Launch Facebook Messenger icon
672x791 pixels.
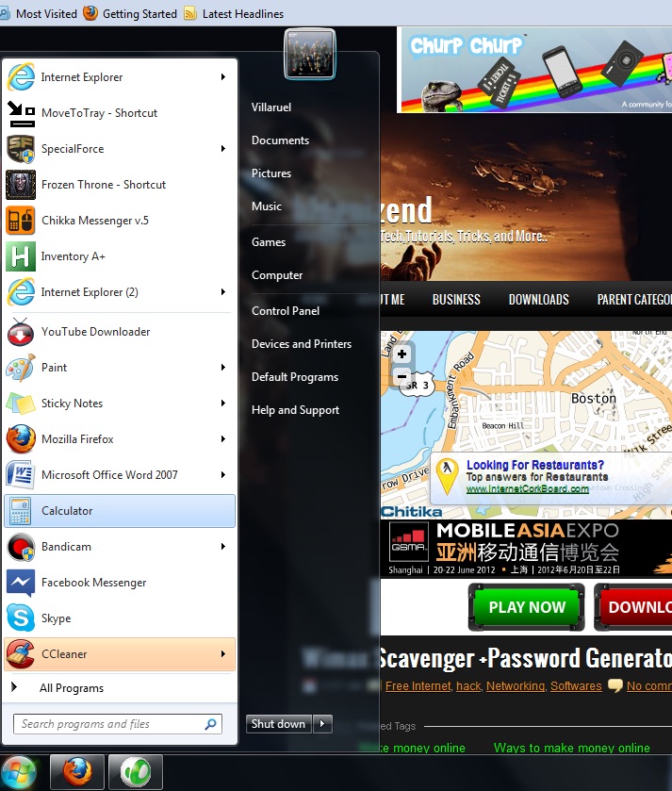(21, 583)
